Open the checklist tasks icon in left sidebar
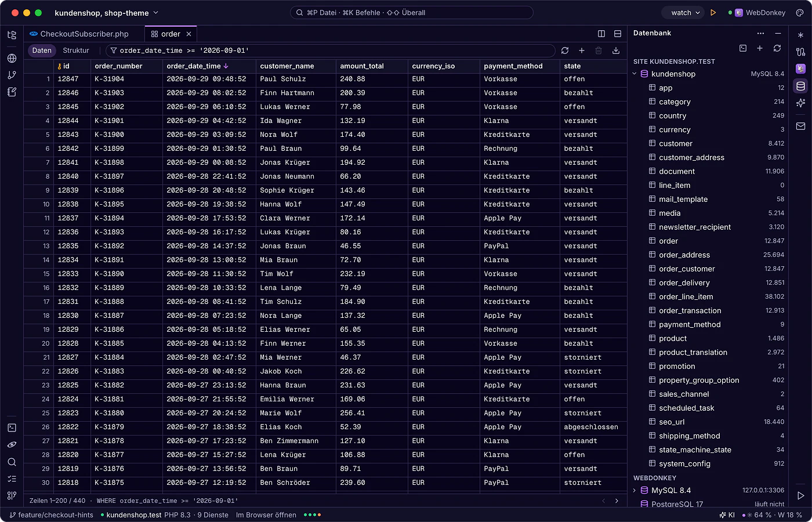The height and width of the screenshot is (522, 812). pyautogui.click(x=12, y=478)
